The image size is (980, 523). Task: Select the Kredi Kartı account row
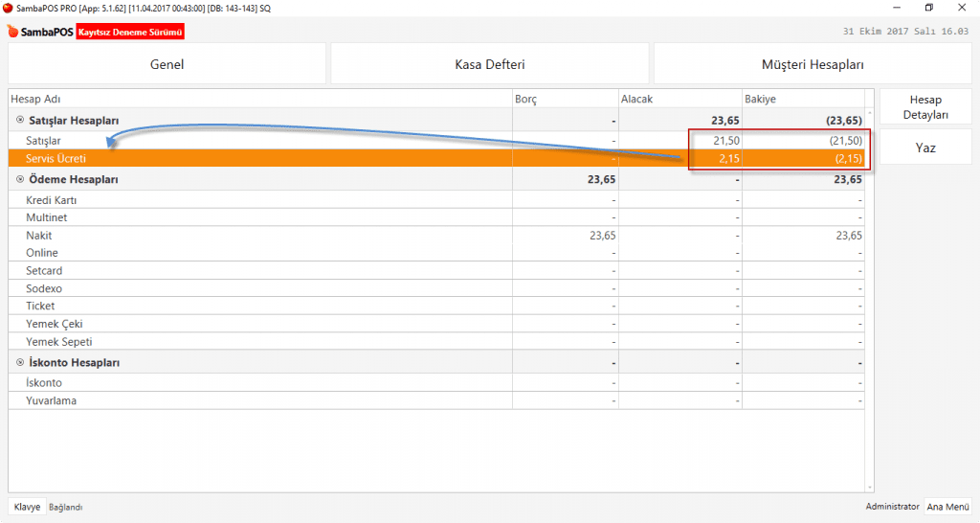point(52,200)
